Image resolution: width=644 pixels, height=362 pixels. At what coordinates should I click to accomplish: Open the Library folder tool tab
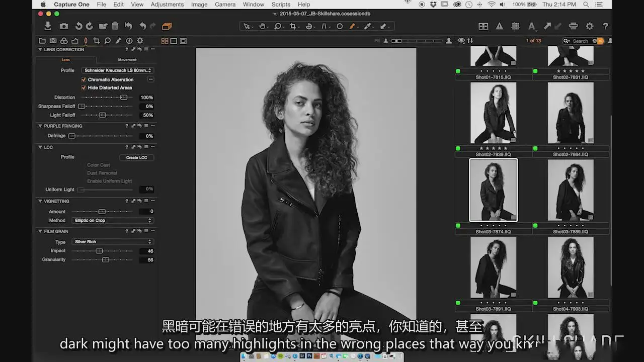tap(42, 41)
